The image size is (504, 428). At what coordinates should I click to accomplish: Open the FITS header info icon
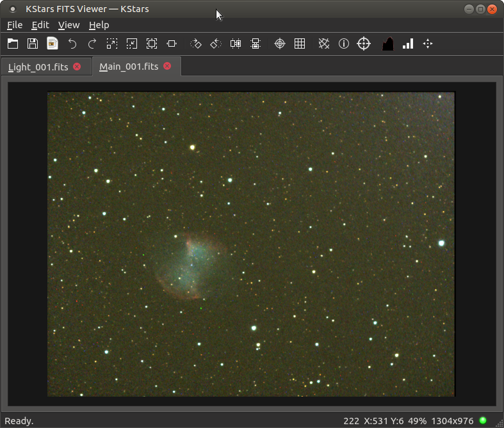point(344,44)
